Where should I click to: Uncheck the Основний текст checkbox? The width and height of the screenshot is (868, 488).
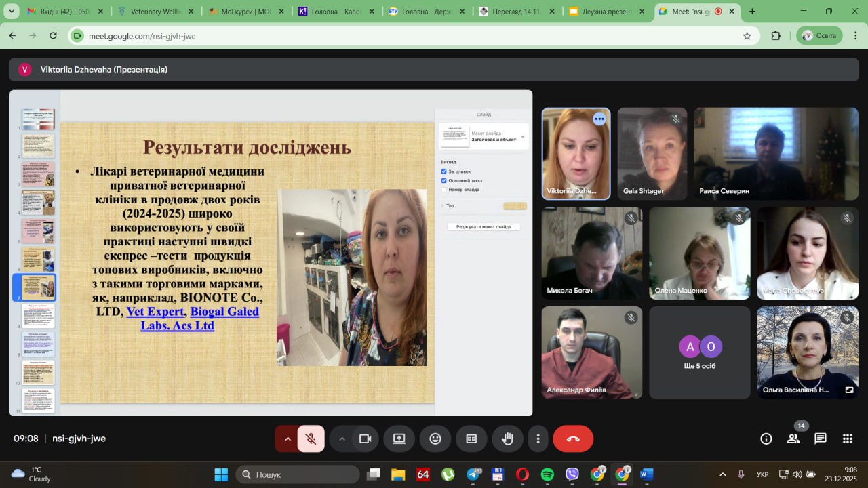click(x=444, y=181)
